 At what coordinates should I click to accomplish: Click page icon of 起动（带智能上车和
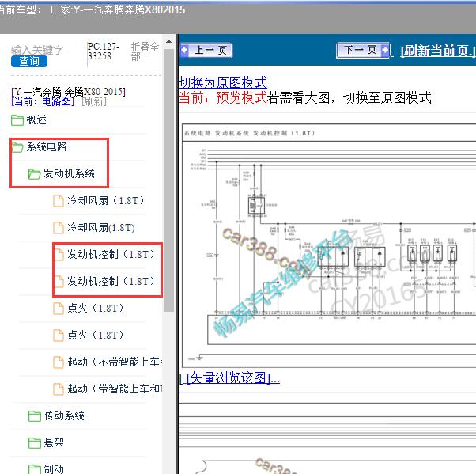[59, 389]
